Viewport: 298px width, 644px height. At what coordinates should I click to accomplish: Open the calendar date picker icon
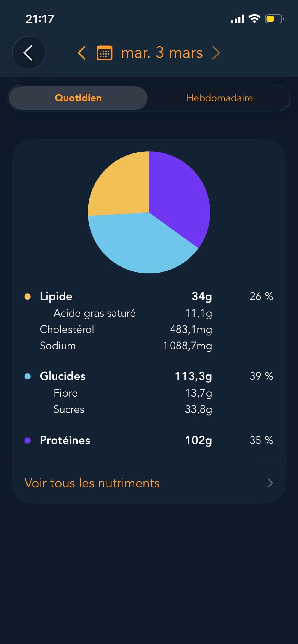point(105,53)
